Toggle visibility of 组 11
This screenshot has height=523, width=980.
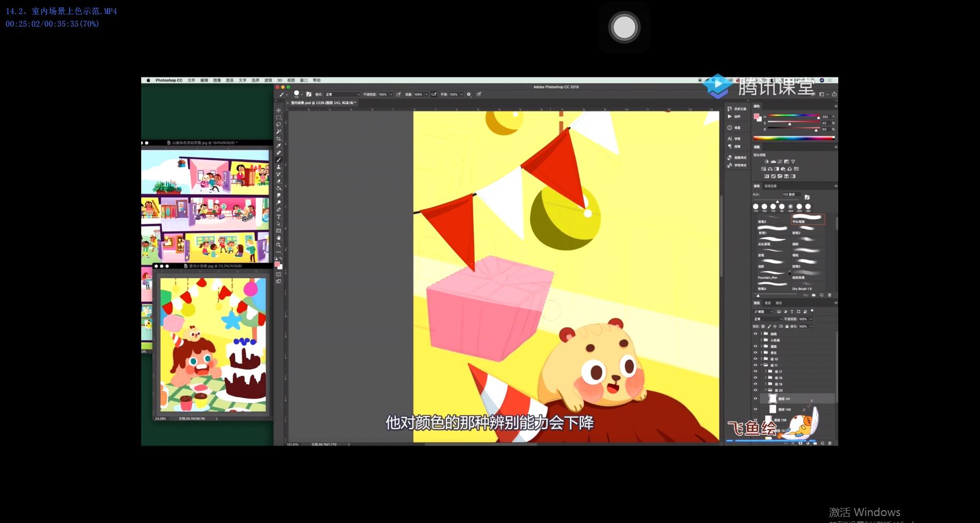click(756, 365)
